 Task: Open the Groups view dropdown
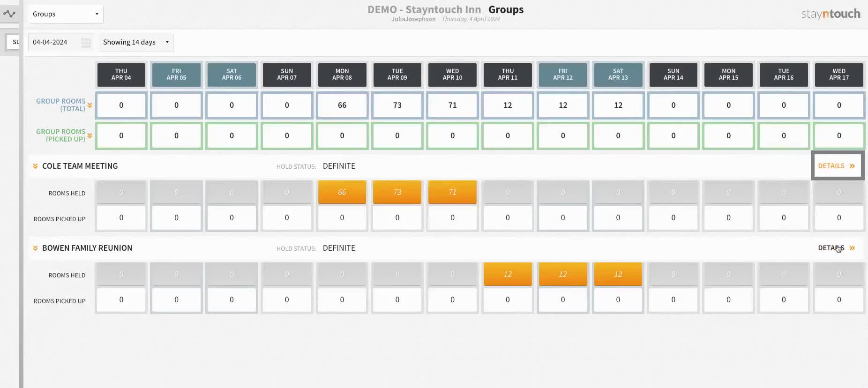[66, 14]
